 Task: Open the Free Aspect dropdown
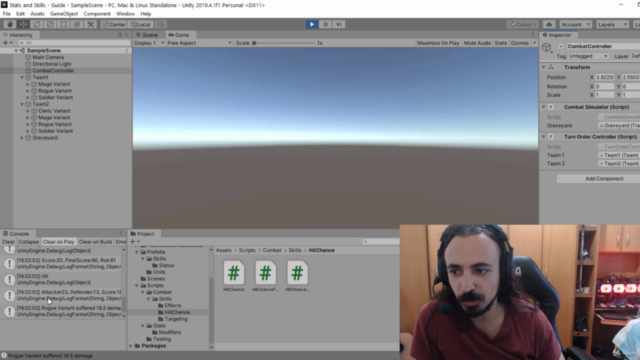click(199, 43)
